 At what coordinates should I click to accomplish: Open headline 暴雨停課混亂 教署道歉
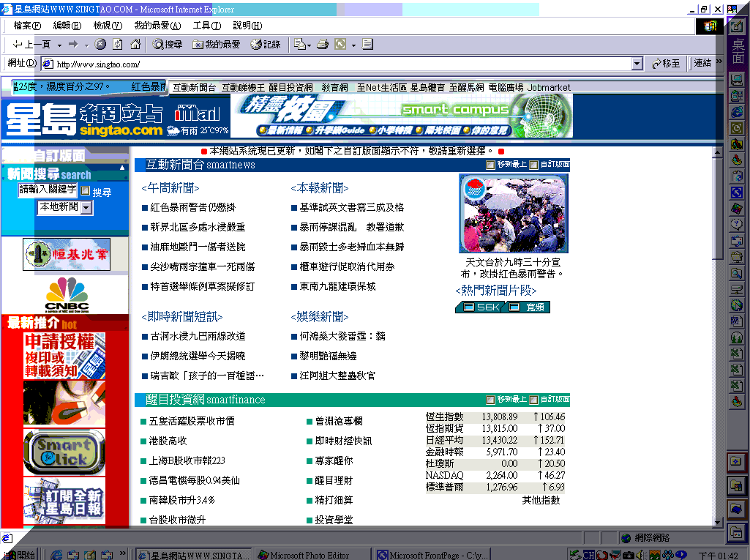point(351,227)
